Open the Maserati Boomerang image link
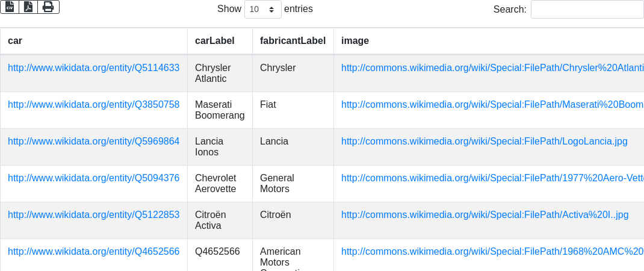Screen dimensions: 644x271 pos(492,105)
